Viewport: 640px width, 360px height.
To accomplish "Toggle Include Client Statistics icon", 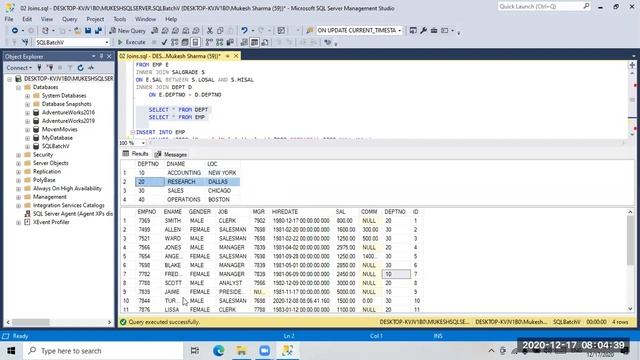I will [230, 42].
